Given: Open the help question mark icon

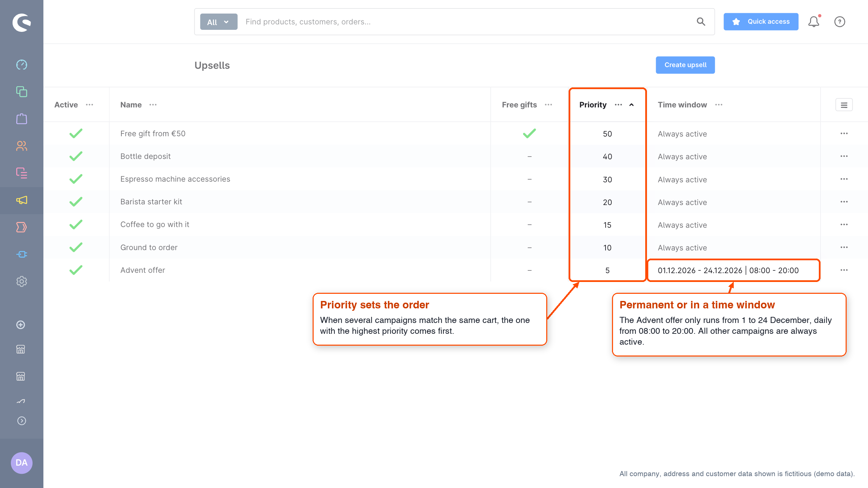Looking at the screenshot, I should (x=840, y=22).
